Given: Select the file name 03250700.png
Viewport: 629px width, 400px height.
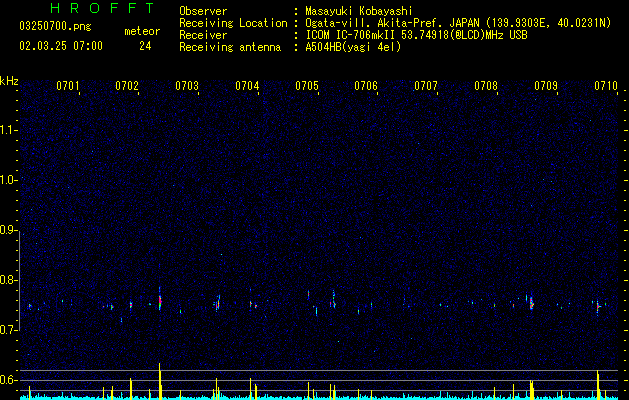Looking at the screenshot, I should tap(55, 26).
